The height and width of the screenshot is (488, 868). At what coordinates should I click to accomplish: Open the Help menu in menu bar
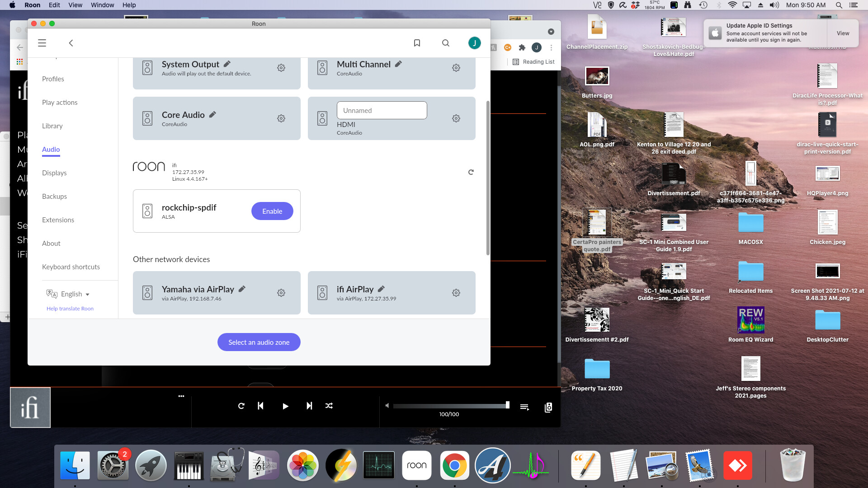click(x=129, y=5)
